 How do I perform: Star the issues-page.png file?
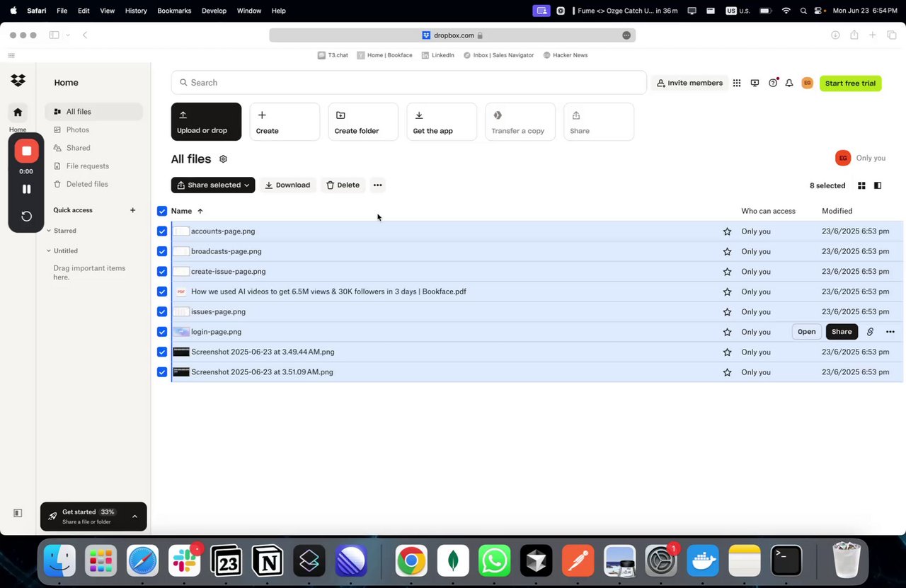coord(727,311)
